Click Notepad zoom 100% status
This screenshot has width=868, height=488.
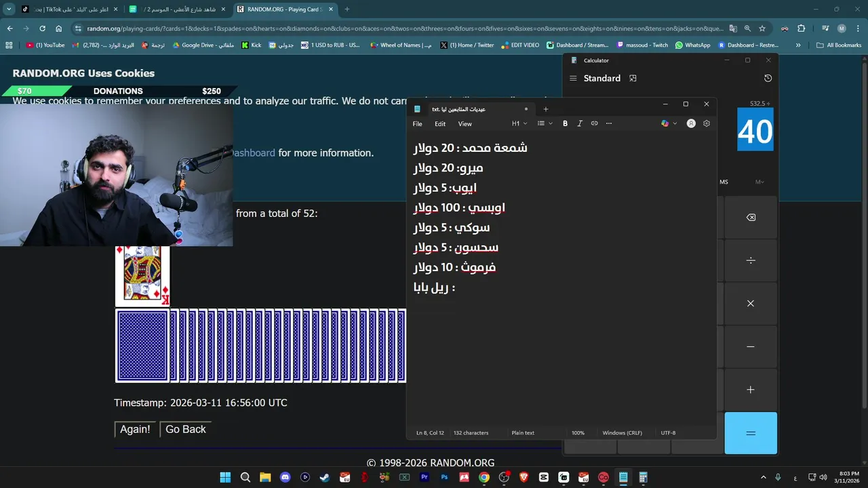578,432
